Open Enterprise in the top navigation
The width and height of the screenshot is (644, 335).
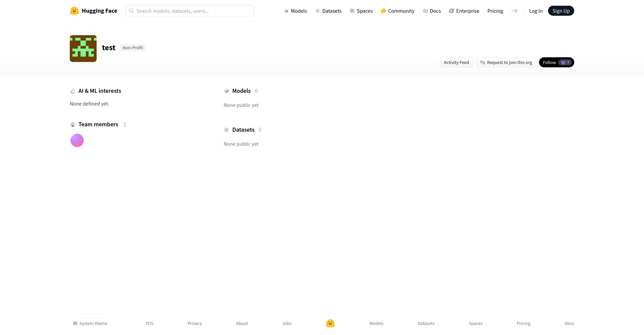click(464, 11)
